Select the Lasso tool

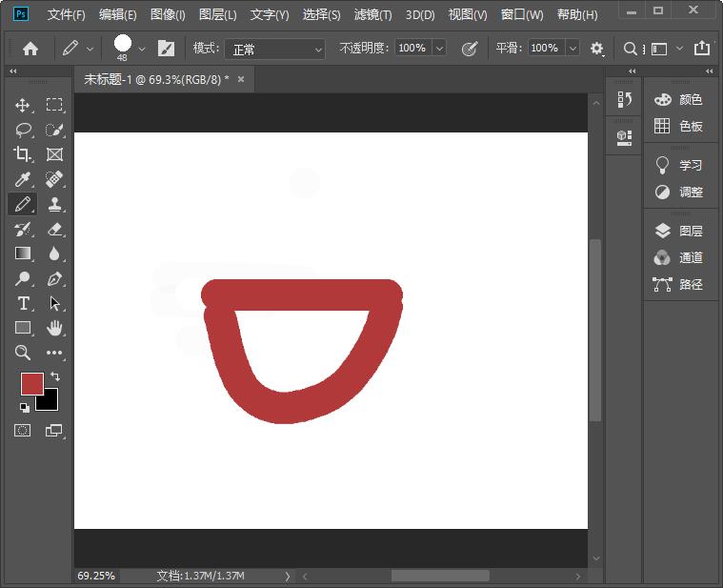point(23,130)
